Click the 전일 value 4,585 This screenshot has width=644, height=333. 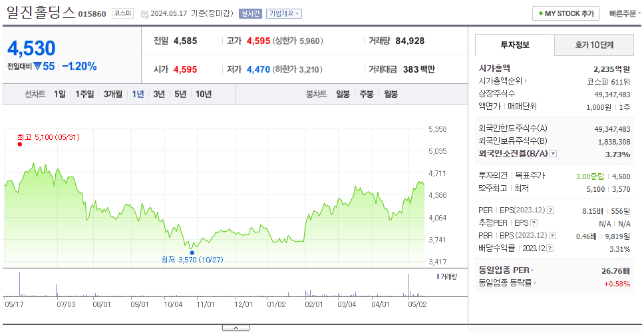[185, 41]
